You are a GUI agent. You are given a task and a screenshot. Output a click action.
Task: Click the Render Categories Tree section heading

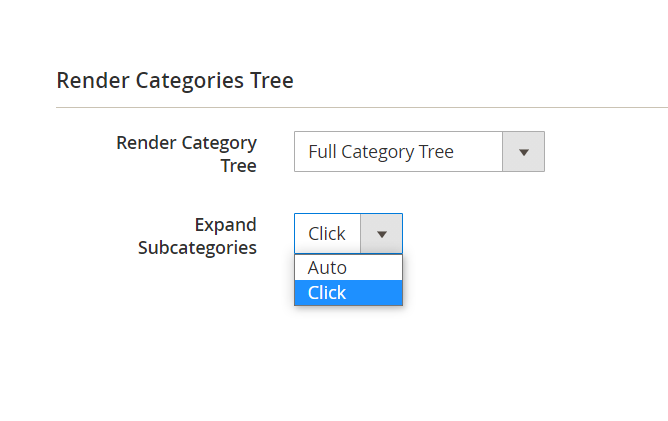(x=175, y=80)
